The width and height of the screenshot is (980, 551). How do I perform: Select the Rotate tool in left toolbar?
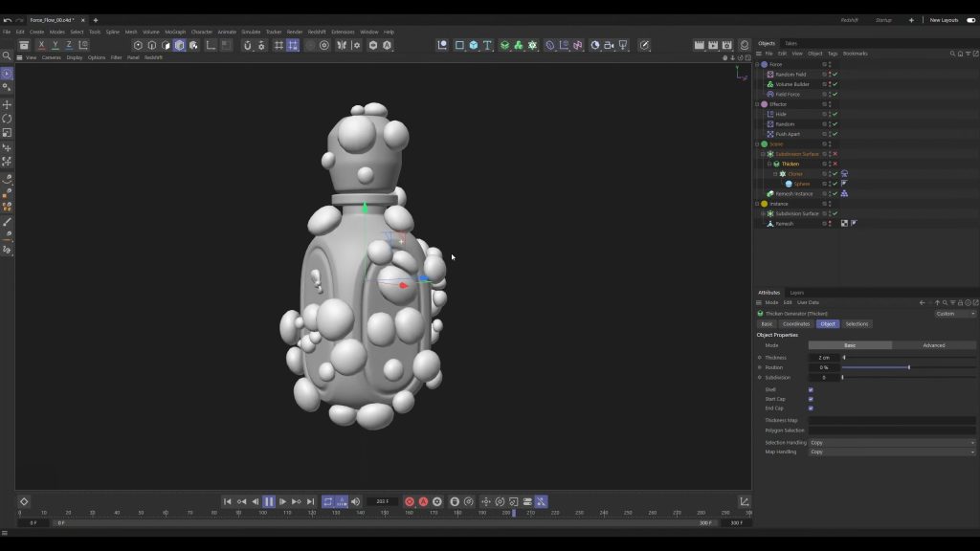pyautogui.click(x=7, y=119)
